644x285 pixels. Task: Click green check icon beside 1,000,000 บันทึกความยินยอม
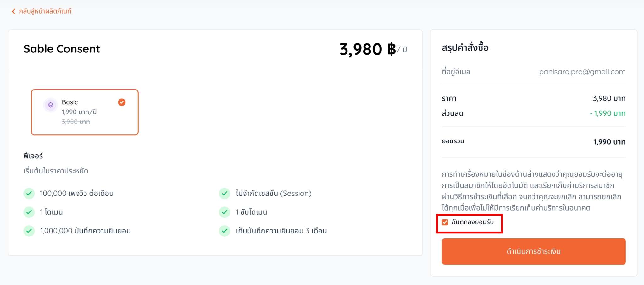tap(29, 231)
